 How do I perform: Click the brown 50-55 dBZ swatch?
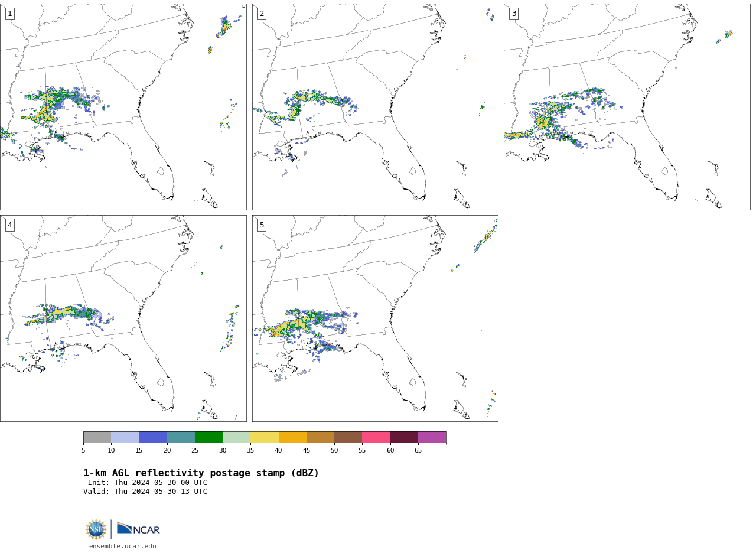[x=348, y=437]
